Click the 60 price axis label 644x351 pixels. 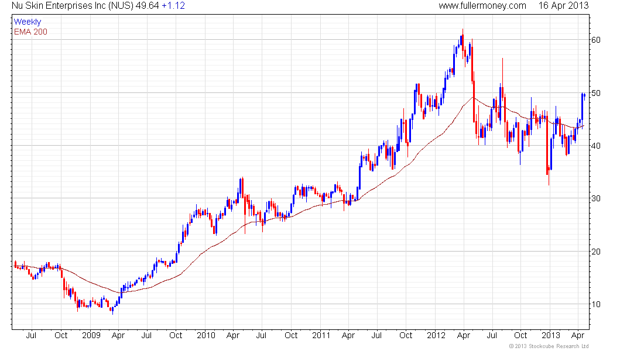pos(595,40)
